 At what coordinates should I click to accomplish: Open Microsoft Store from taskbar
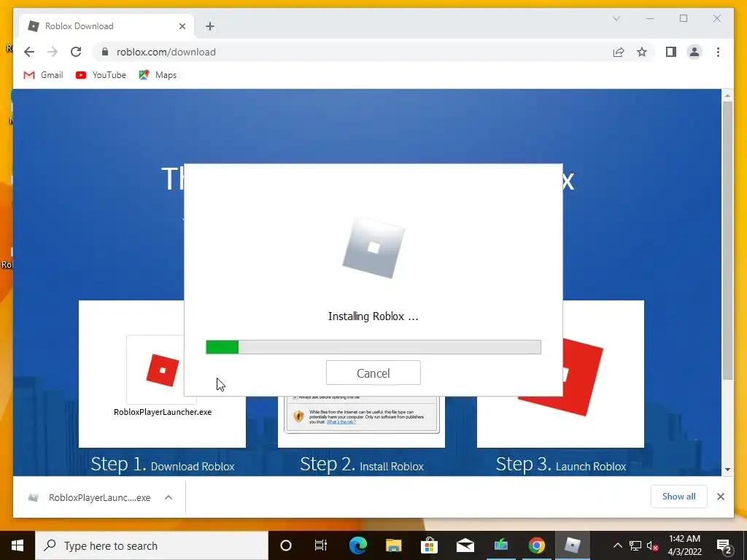coord(429,545)
